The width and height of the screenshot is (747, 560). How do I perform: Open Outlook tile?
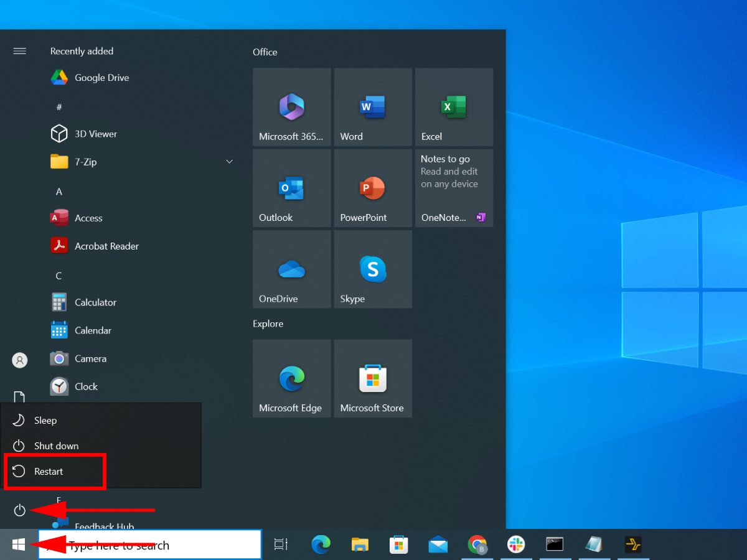click(292, 188)
